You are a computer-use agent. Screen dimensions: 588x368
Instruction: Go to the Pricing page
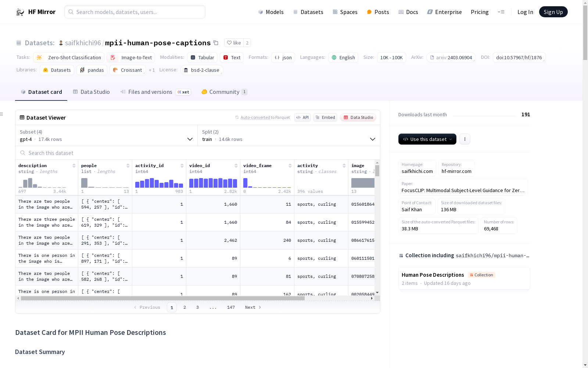coord(480,12)
